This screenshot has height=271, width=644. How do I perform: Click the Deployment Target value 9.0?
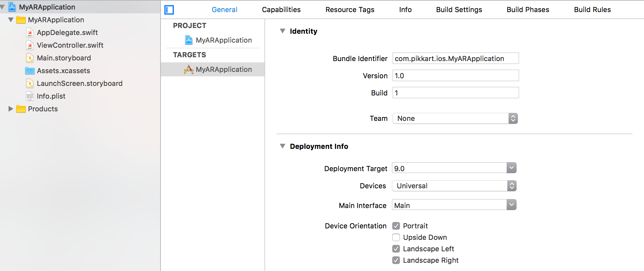pos(449,168)
